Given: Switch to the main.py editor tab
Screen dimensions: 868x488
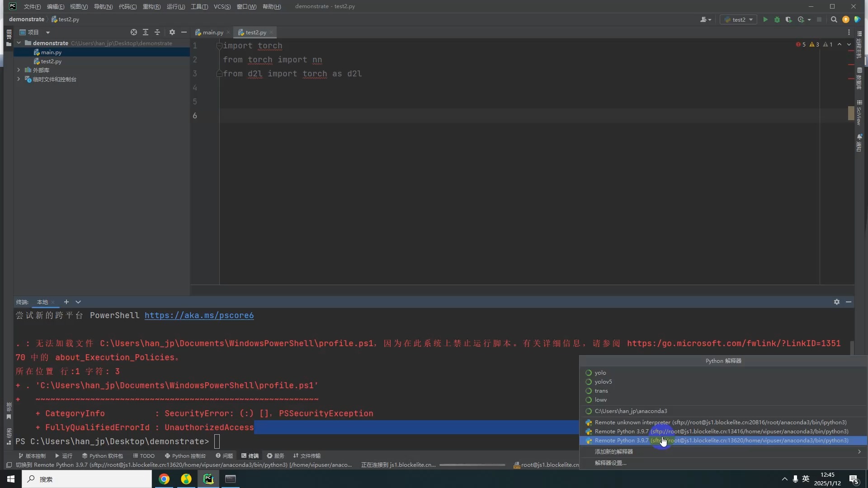Looking at the screenshot, I should 212,33.
